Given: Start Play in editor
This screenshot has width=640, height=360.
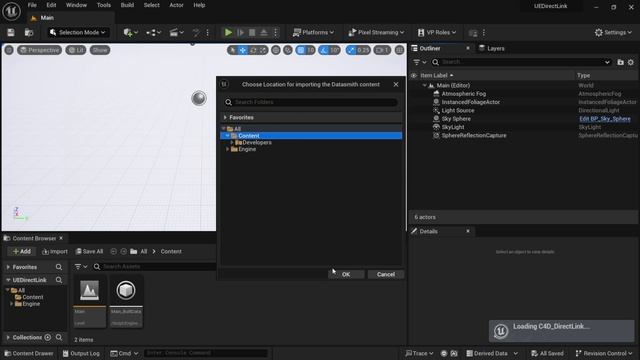Looking at the screenshot, I should [228, 32].
